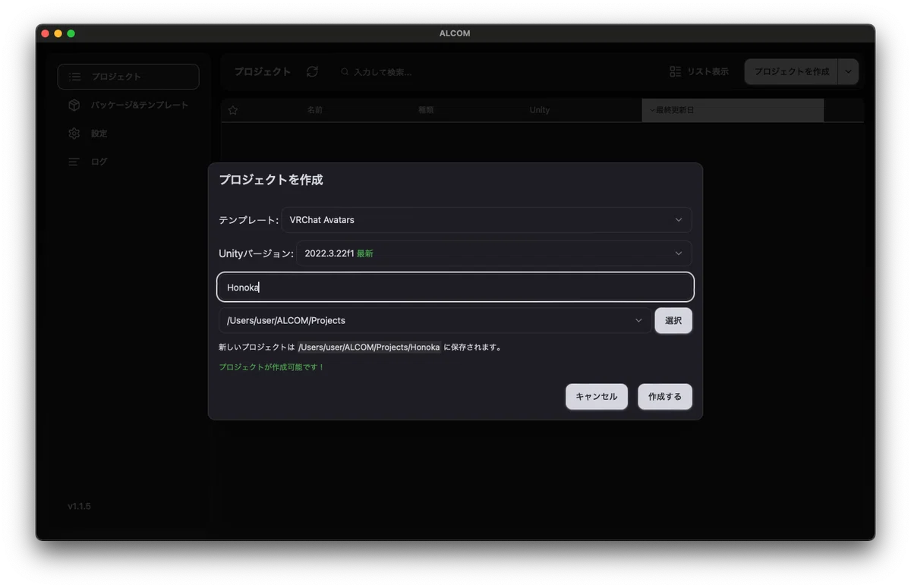This screenshot has width=911, height=588.
Task: Open 設定 in the sidebar
Action: point(128,134)
